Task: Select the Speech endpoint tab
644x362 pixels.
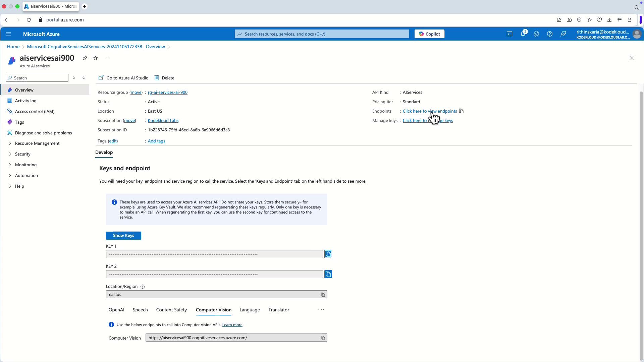Action: pos(140,310)
